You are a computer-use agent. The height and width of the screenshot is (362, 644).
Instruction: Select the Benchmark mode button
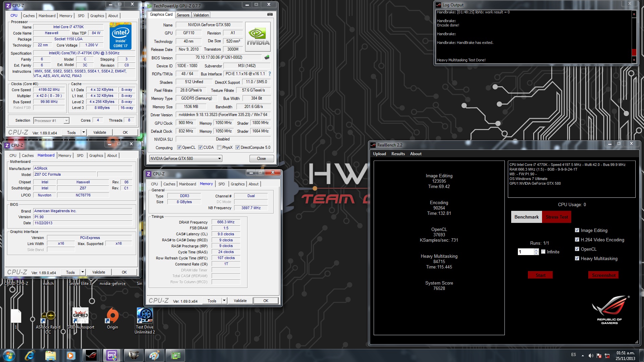527,217
